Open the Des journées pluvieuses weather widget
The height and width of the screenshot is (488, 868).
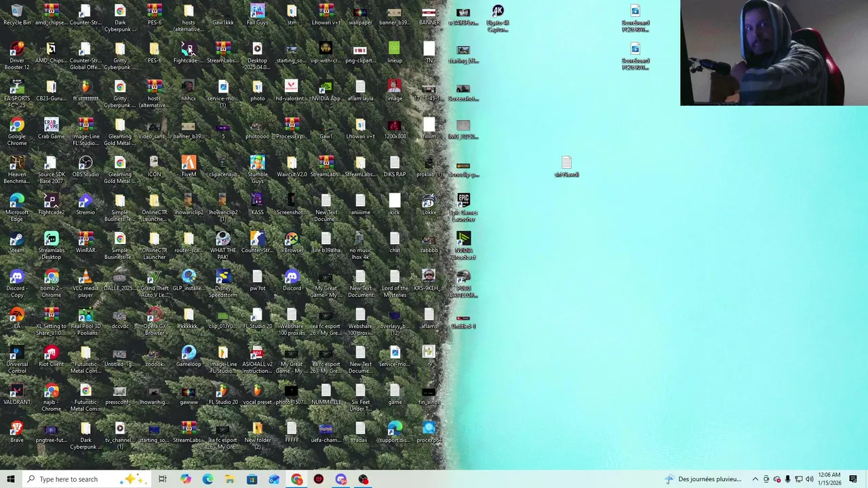pos(703,479)
